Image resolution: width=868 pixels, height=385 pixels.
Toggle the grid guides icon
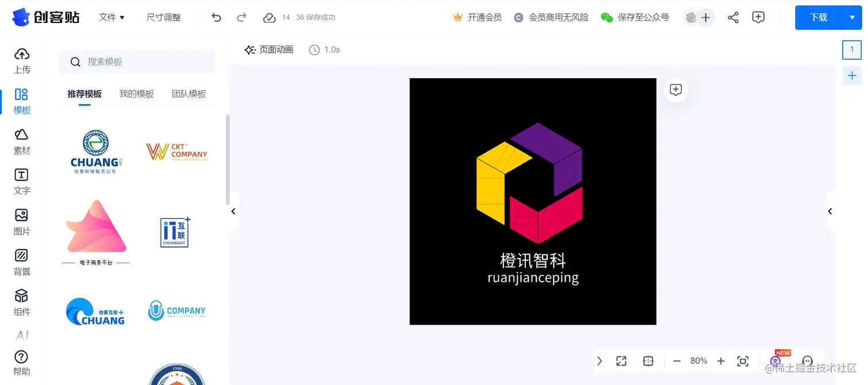[x=648, y=361]
